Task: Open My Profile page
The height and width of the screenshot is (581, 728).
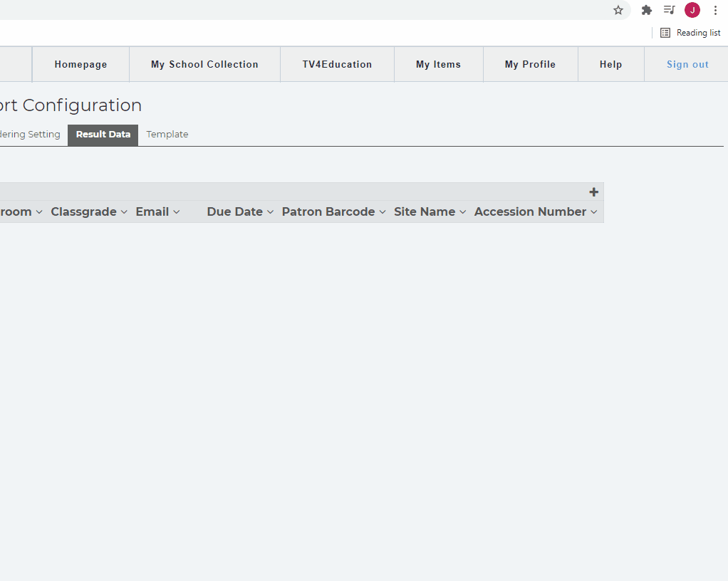Action: (530, 65)
